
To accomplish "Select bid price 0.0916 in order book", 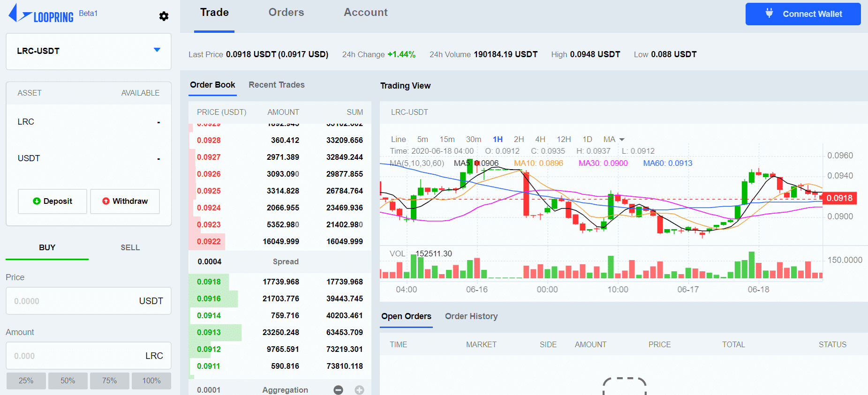I will [x=209, y=298].
